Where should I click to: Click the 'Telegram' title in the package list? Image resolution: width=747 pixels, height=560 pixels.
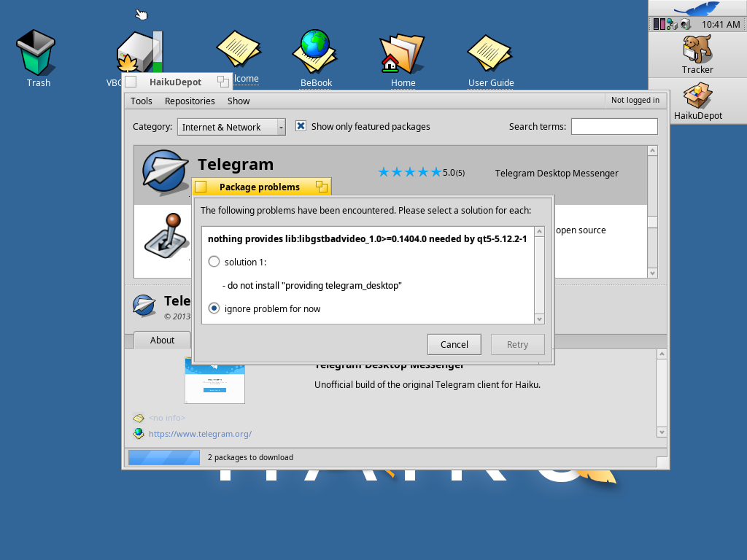point(236,164)
